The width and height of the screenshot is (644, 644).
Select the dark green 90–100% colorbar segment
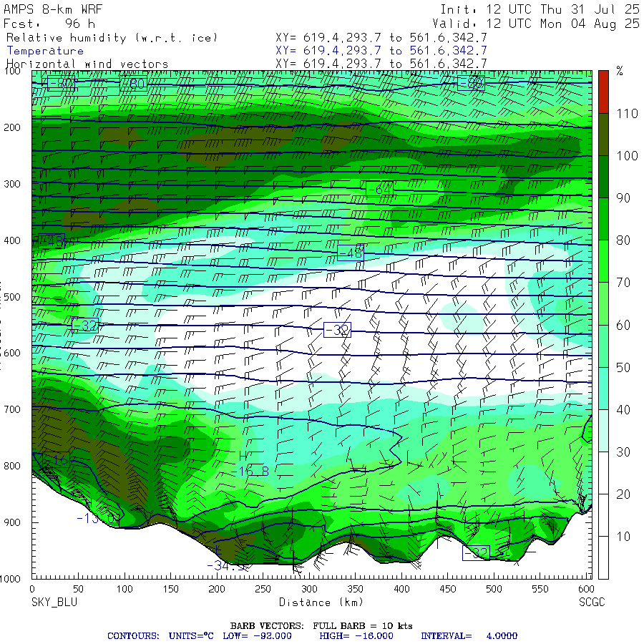[603, 177]
